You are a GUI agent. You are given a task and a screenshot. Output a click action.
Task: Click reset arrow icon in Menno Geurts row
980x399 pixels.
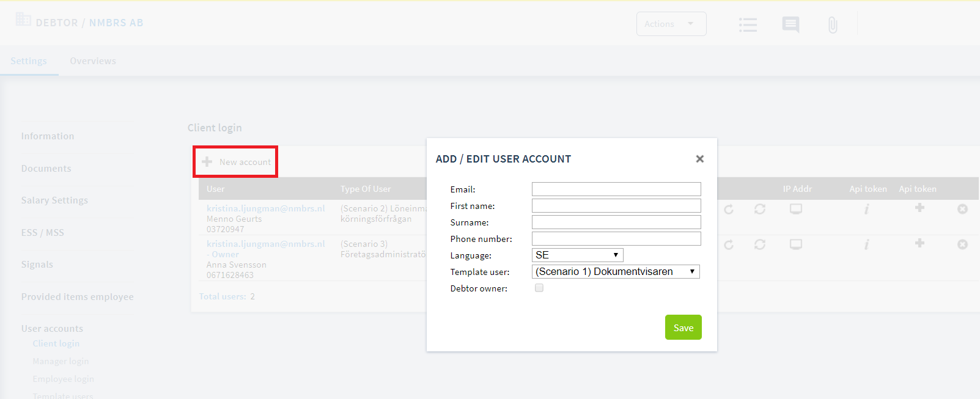pos(729,210)
